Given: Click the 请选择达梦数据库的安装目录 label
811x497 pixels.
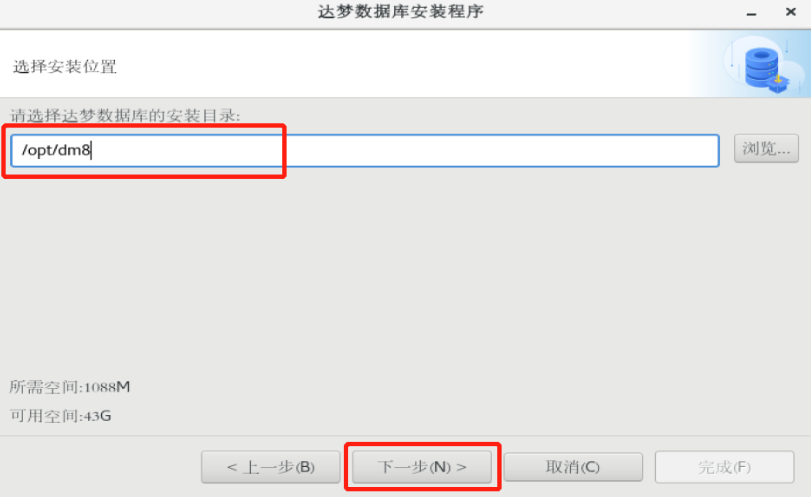Looking at the screenshot, I should click(125, 115).
